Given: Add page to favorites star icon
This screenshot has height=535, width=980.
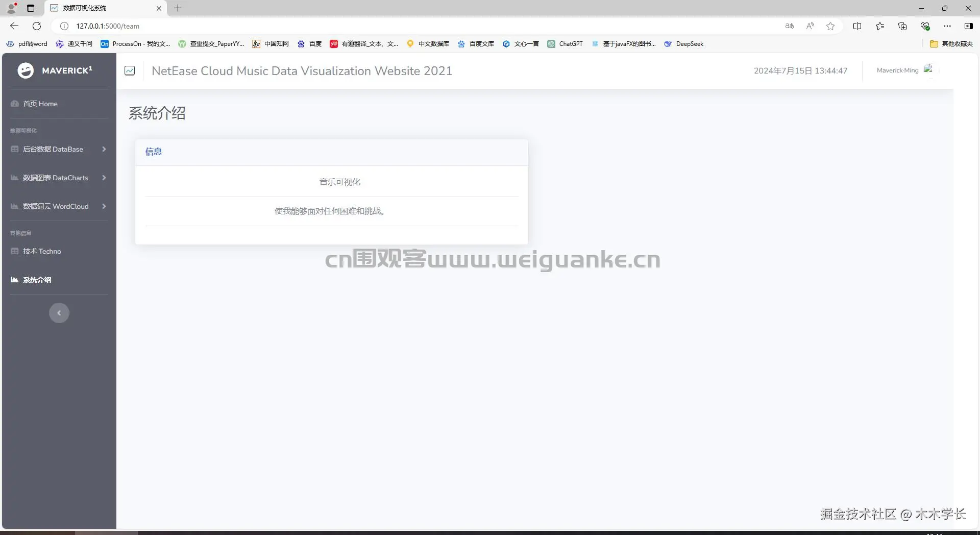Looking at the screenshot, I should pyautogui.click(x=830, y=26).
